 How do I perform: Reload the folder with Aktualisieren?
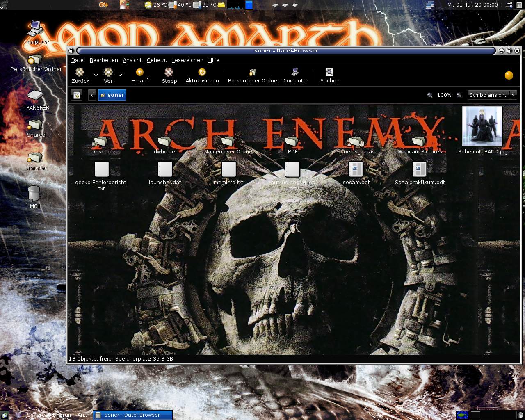click(202, 76)
